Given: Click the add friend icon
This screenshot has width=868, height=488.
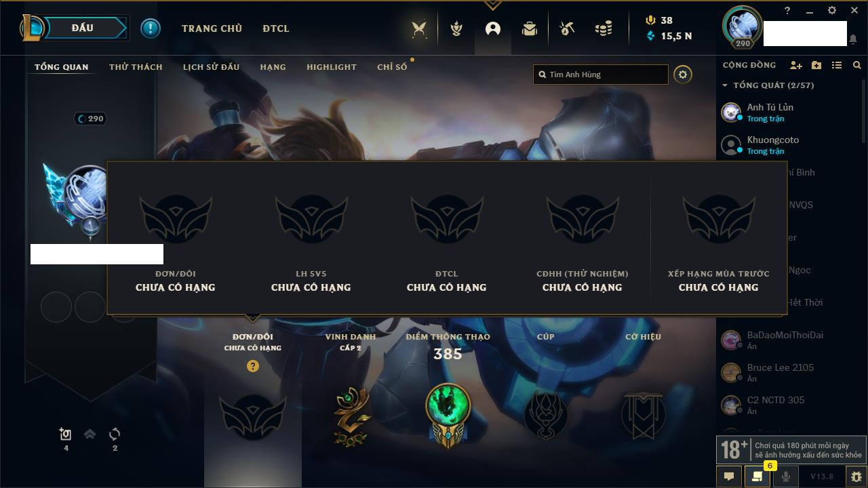Looking at the screenshot, I should [x=796, y=65].
